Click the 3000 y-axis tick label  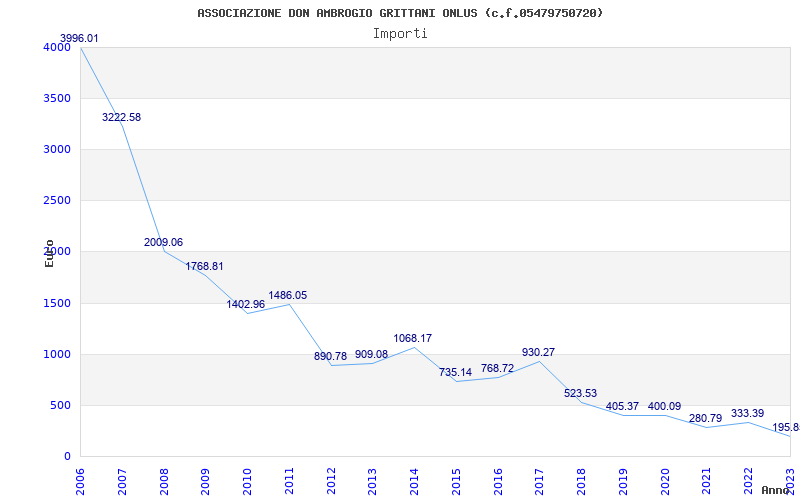(56, 149)
